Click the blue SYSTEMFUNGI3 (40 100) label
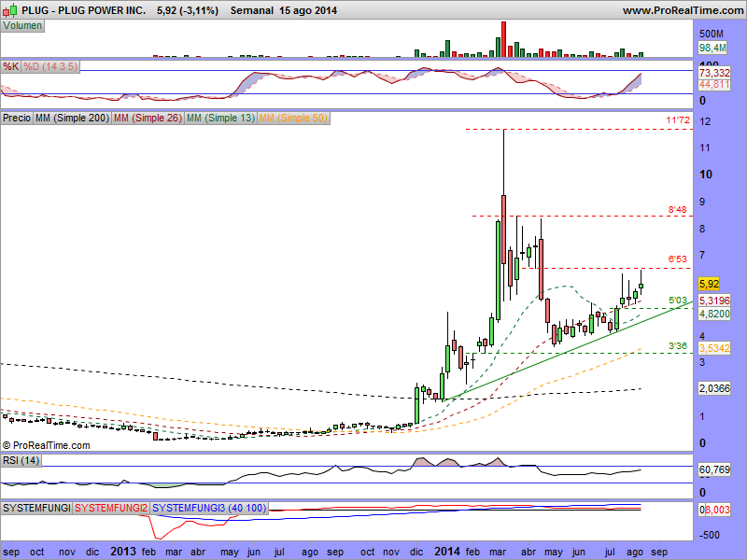 coord(209,508)
